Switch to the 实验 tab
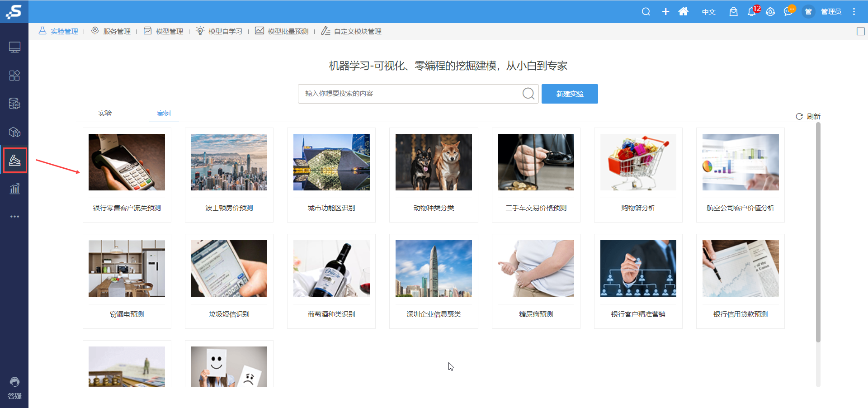Screen dimensions: 868x408 (105, 113)
